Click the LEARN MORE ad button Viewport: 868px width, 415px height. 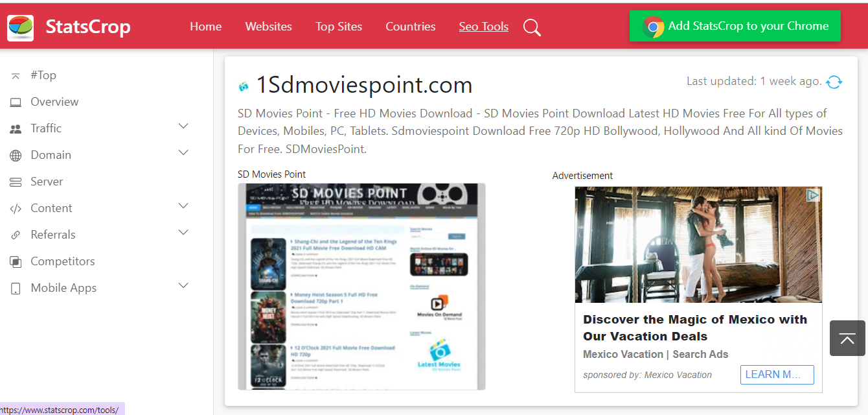click(777, 375)
